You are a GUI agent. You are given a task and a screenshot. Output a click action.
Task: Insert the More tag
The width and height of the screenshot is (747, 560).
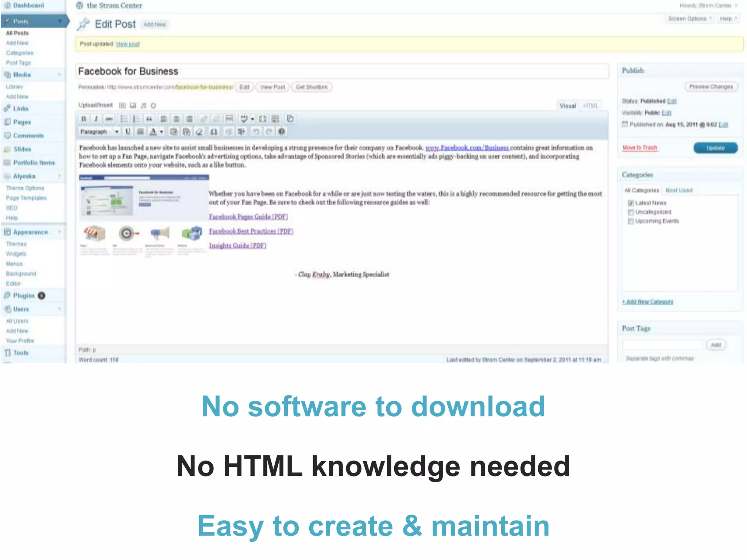[x=229, y=119]
